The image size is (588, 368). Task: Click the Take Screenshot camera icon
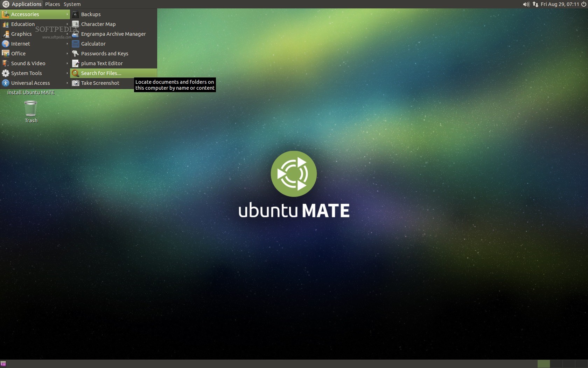(x=76, y=83)
